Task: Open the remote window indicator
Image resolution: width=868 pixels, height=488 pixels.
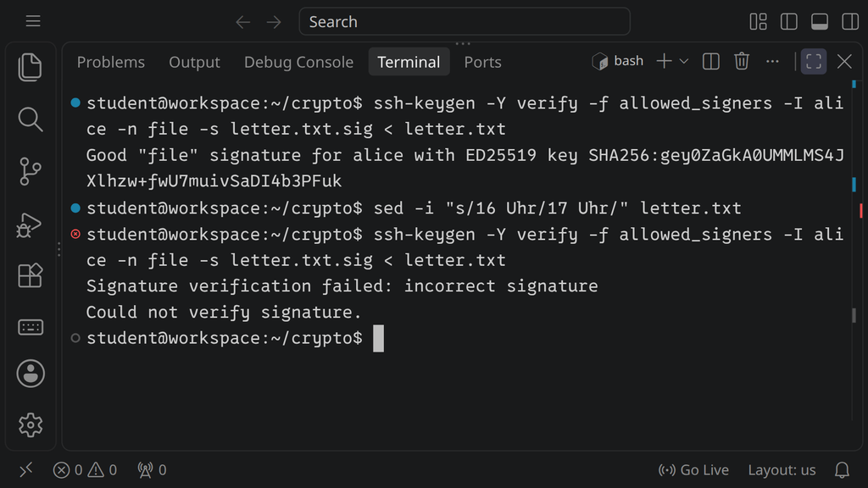Action: (x=26, y=469)
